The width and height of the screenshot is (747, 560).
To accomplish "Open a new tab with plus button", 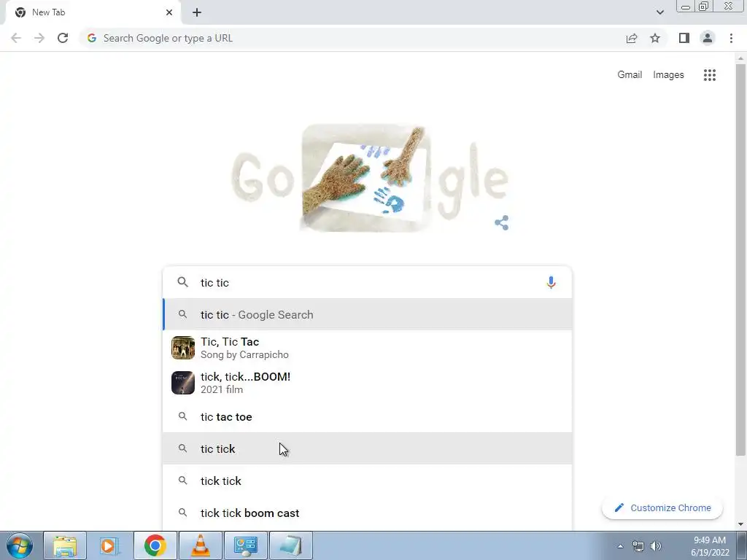I will 197,12.
